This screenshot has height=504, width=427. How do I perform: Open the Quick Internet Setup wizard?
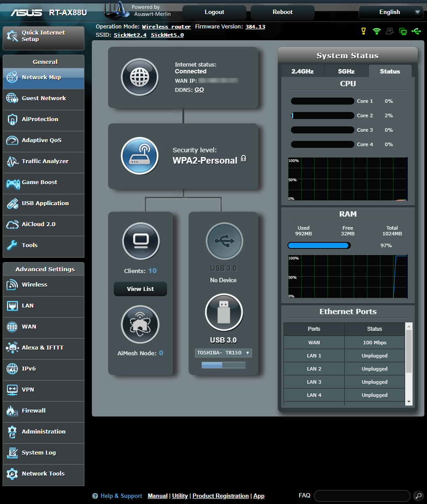tap(43, 38)
